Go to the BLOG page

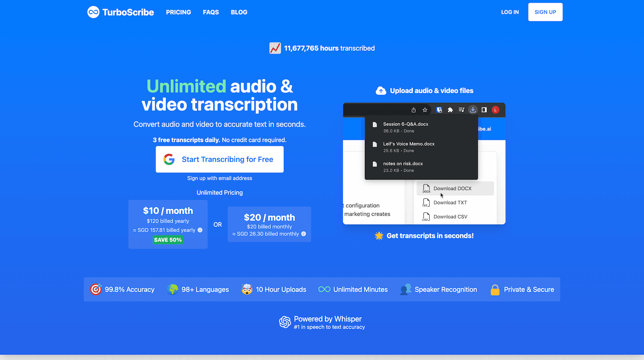tap(239, 12)
